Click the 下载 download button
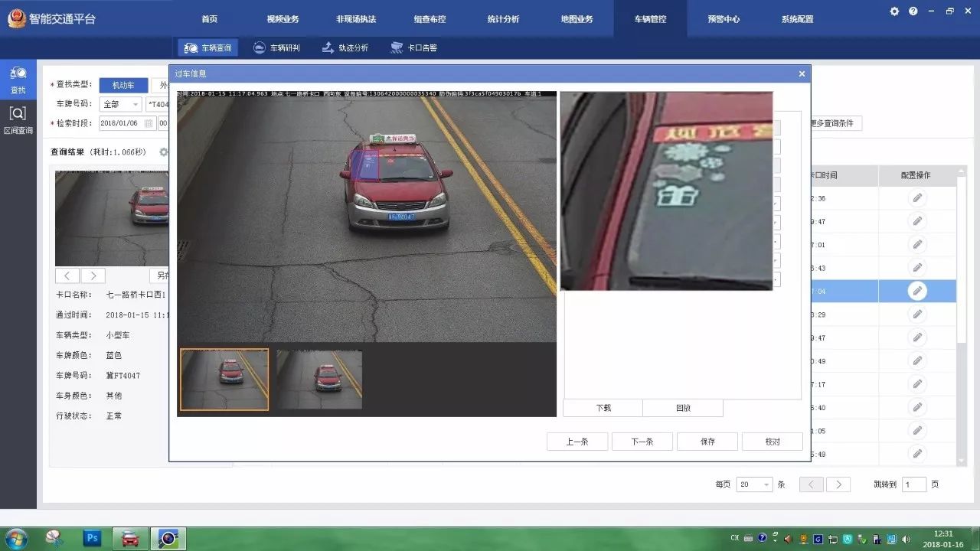Image resolution: width=980 pixels, height=551 pixels. pyautogui.click(x=603, y=408)
